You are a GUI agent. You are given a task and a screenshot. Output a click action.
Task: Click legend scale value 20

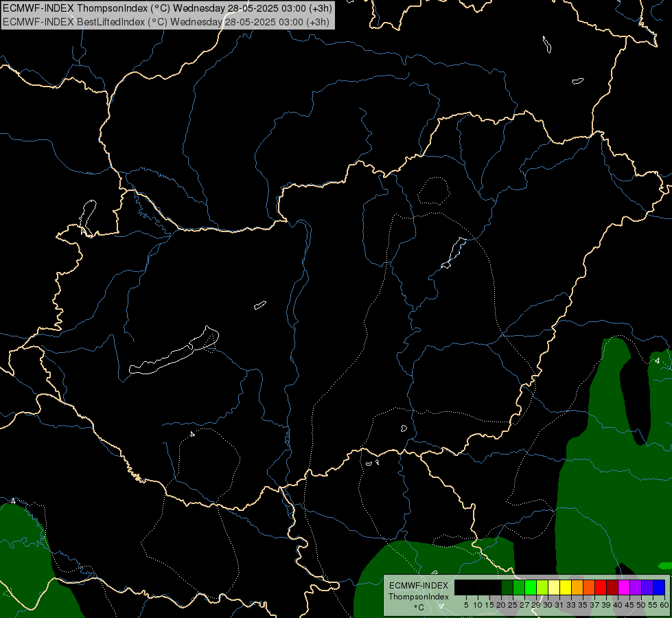(x=501, y=605)
